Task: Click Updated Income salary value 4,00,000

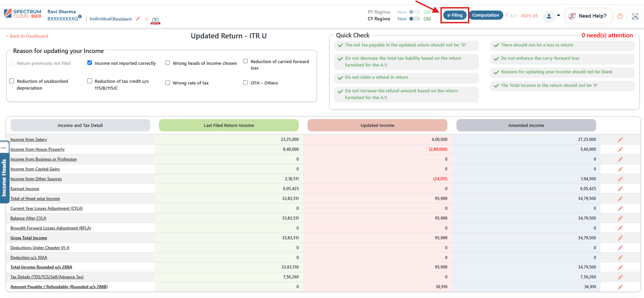Action: [x=439, y=139]
